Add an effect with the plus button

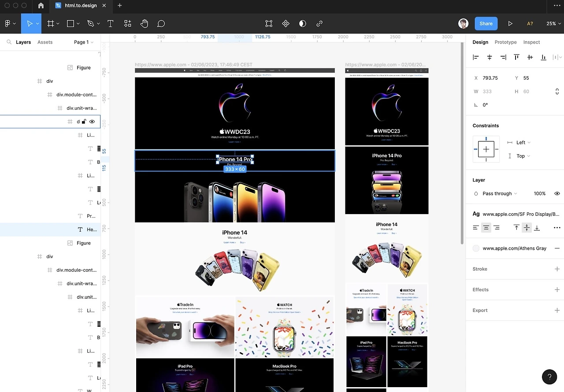tap(557, 289)
